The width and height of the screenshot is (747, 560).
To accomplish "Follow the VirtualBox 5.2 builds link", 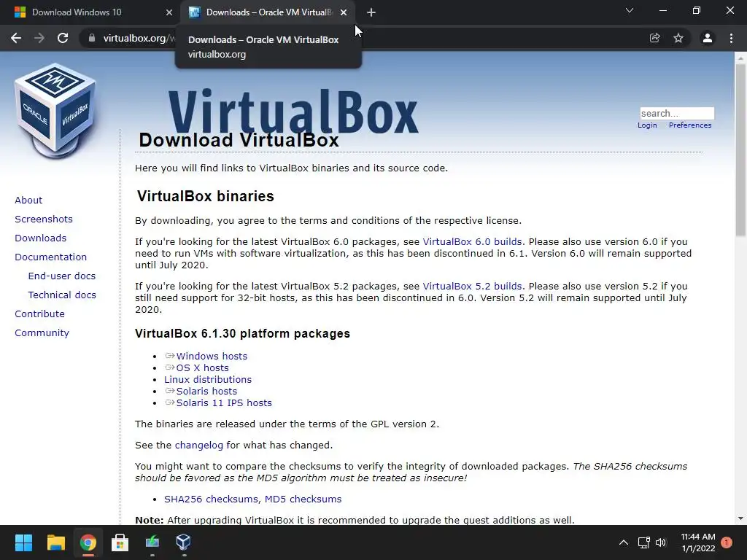I will point(472,286).
